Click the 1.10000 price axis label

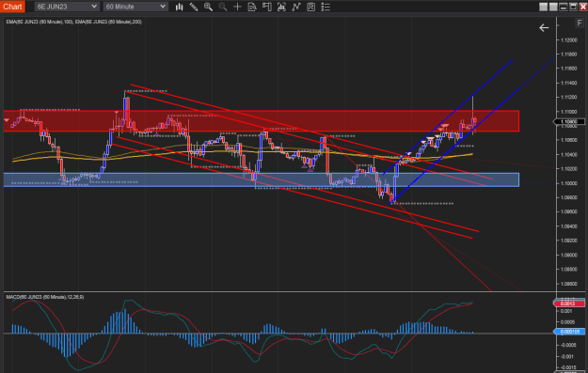pyautogui.click(x=569, y=183)
